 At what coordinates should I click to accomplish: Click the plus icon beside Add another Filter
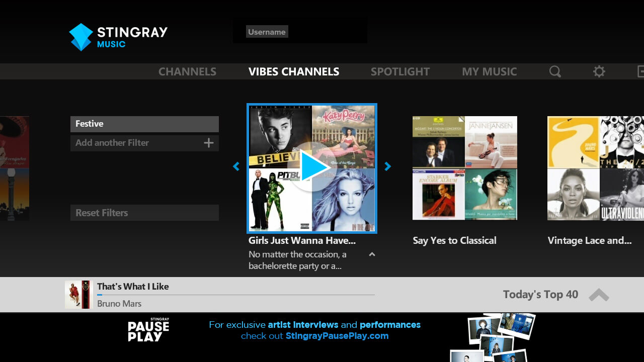[209, 143]
